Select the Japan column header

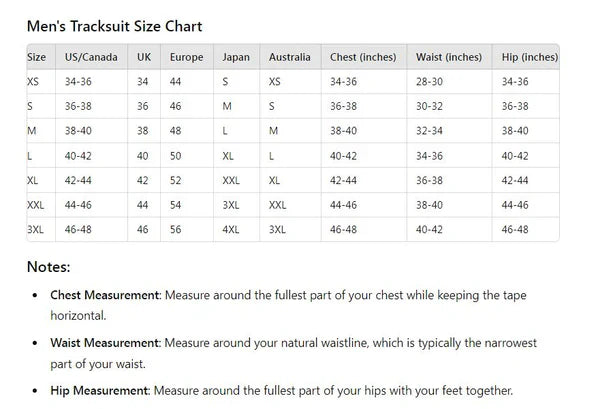pyautogui.click(x=236, y=57)
